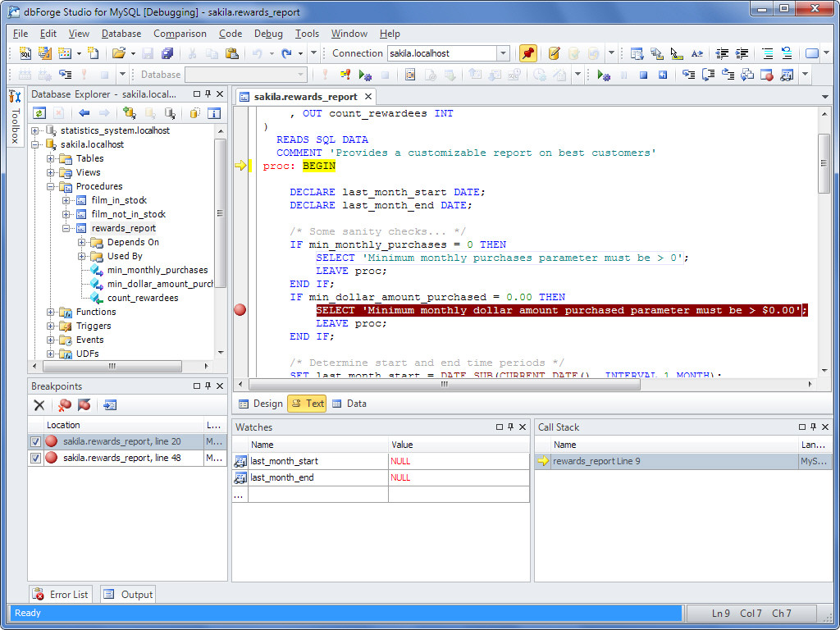Open the Error List panel
This screenshot has width=840, height=630.
(x=61, y=594)
